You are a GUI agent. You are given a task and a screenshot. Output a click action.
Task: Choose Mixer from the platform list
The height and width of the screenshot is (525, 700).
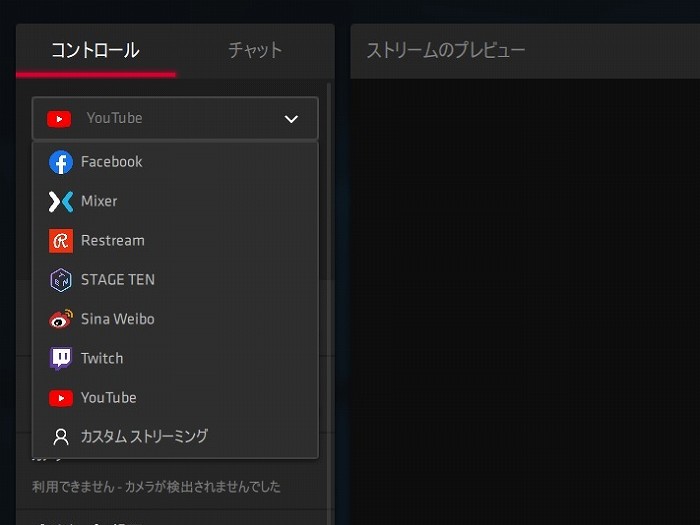[175, 201]
